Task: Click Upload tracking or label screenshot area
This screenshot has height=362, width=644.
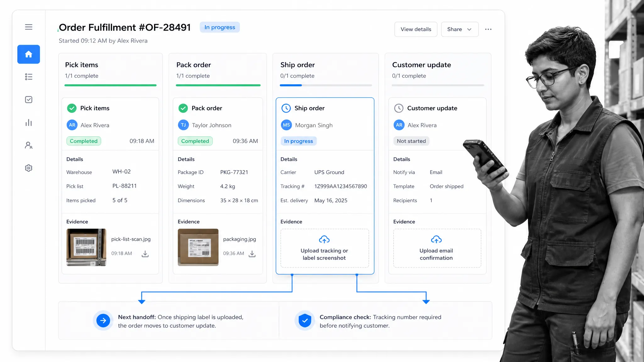Action: click(x=325, y=248)
